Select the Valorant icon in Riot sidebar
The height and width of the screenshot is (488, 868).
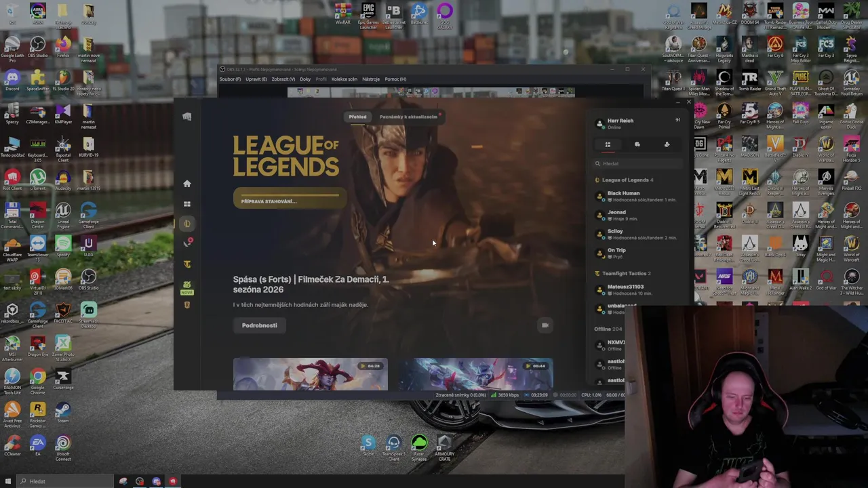click(187, 243)
